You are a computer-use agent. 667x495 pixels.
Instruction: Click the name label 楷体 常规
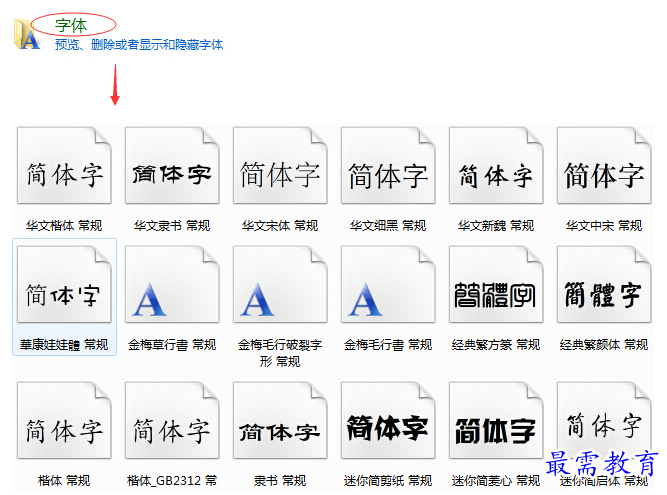[64, 481]
